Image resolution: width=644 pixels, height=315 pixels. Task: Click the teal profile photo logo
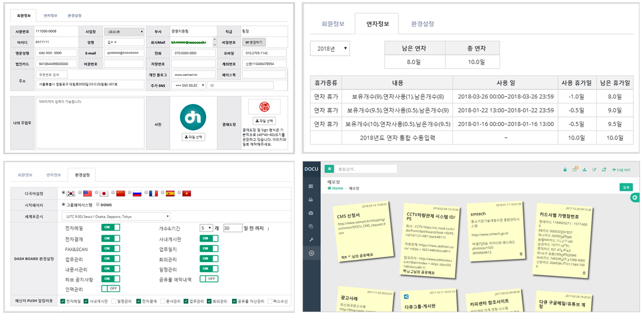193,117
